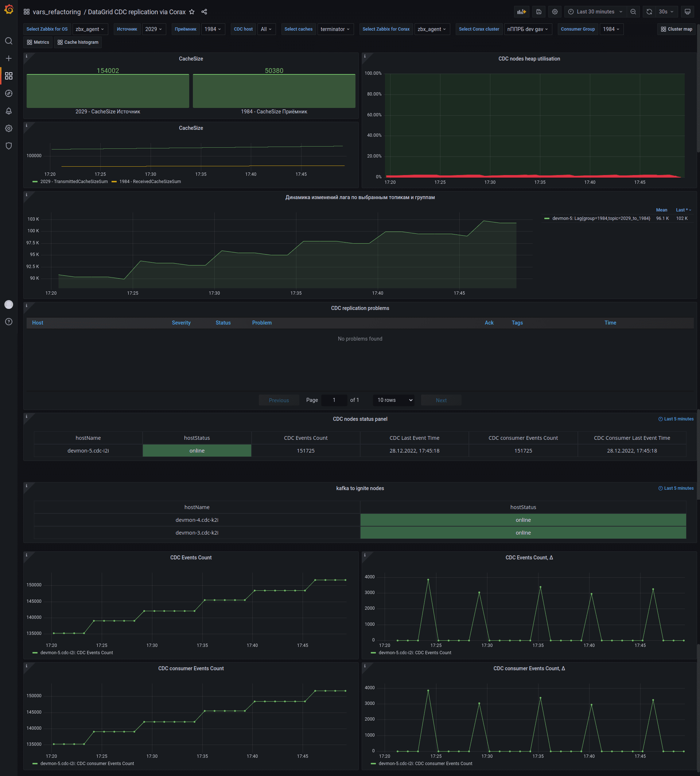Zoom out the time range
The height and width of the screenshot is (776, 700).
(633, 12)
